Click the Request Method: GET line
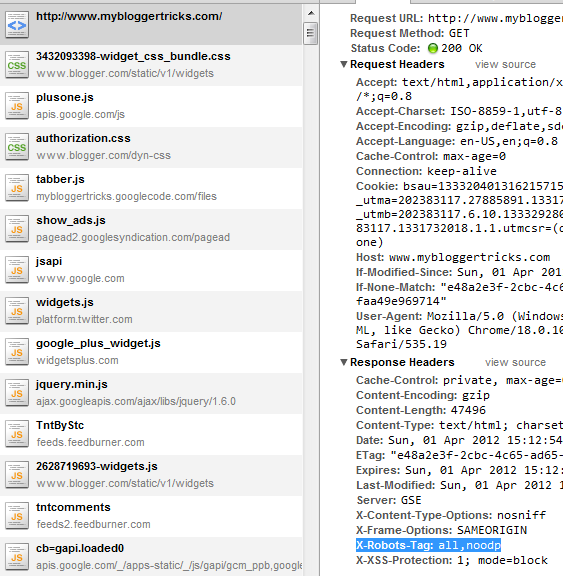Viewport: 563px width, 576px height. [409, 33]
